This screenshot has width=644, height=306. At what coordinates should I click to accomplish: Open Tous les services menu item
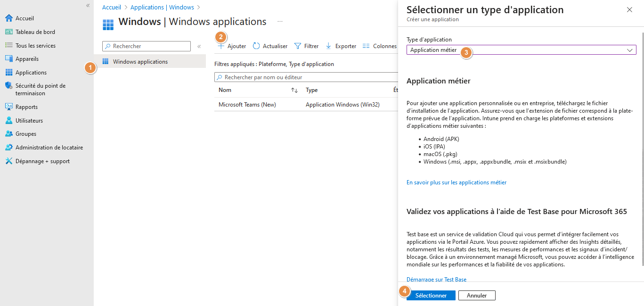(x=35, y=46)
